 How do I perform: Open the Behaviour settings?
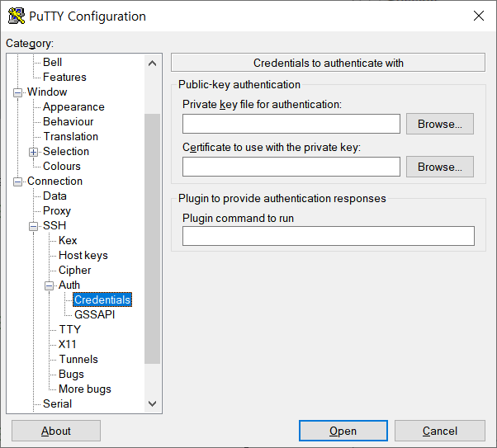pyautogui.click(x=69, y=121)
